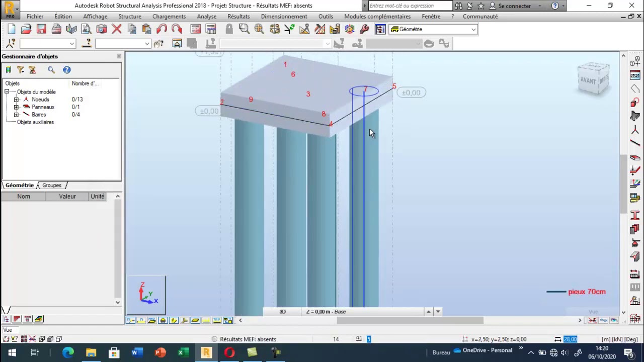Open the Géométrie layout dropdown
The image size is (644, 362).
tap(473, 29)
